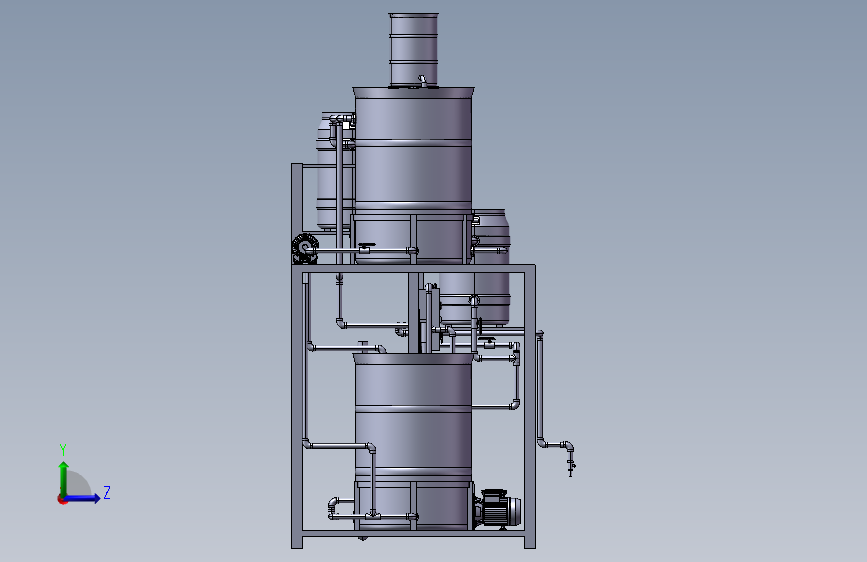Click the green Y axis arrow of the triad

[x=64, y=479]
